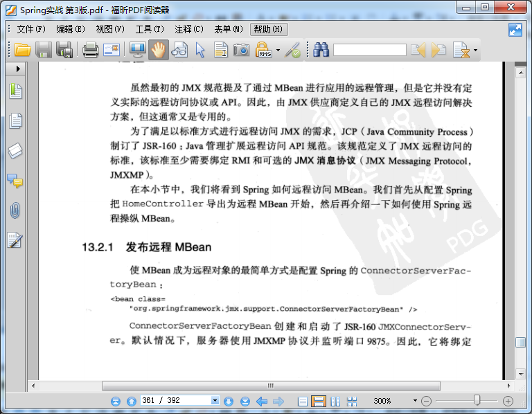Click the Save As icon

coord(64,50)
